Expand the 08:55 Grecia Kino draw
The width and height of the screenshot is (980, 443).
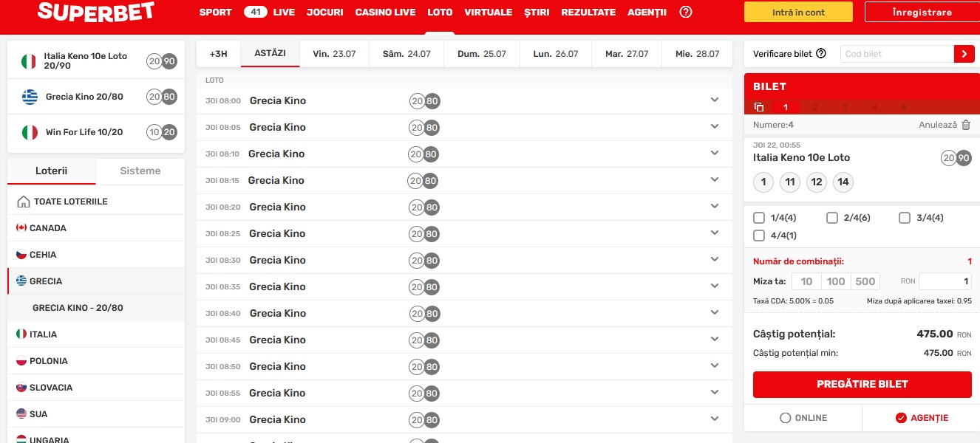tap(715, 393)
